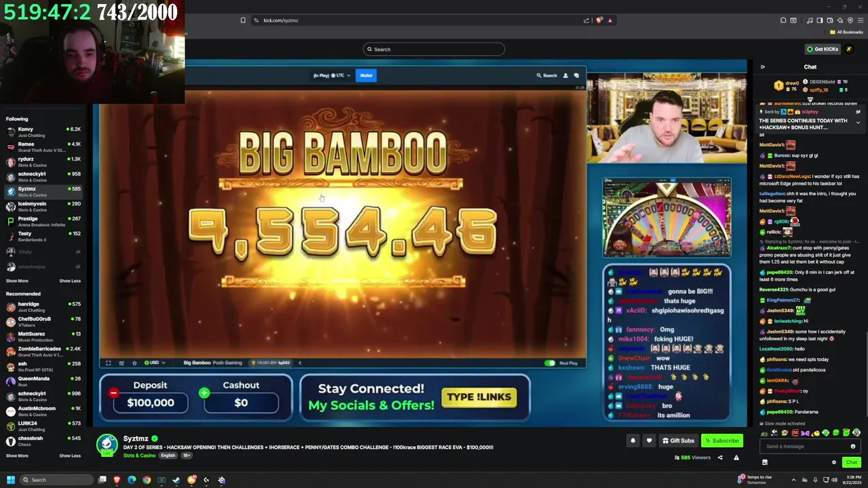
Task: Open Brave VPN shield icon in toolbar
Action: tap(850, 20)
